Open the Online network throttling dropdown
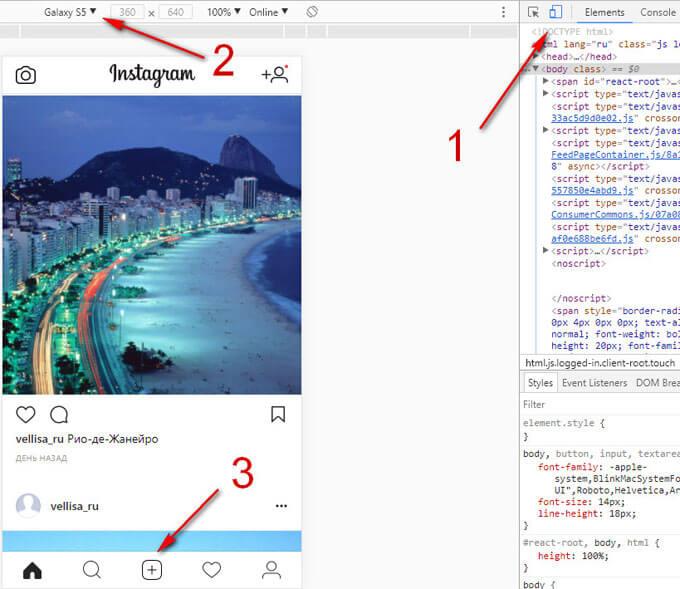 click(268, 12)
